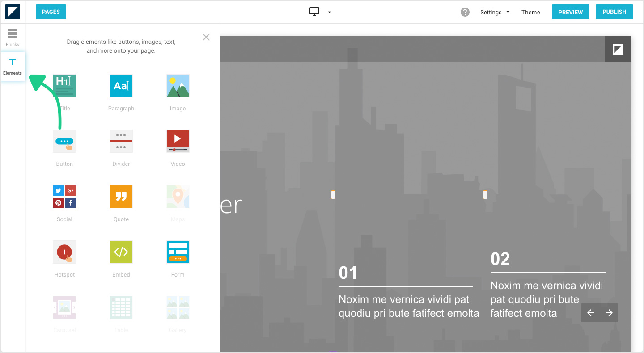Screen dimensions: 644x353
Task: Choose the Gallery element icon
Action: click(x=178, y=307)
